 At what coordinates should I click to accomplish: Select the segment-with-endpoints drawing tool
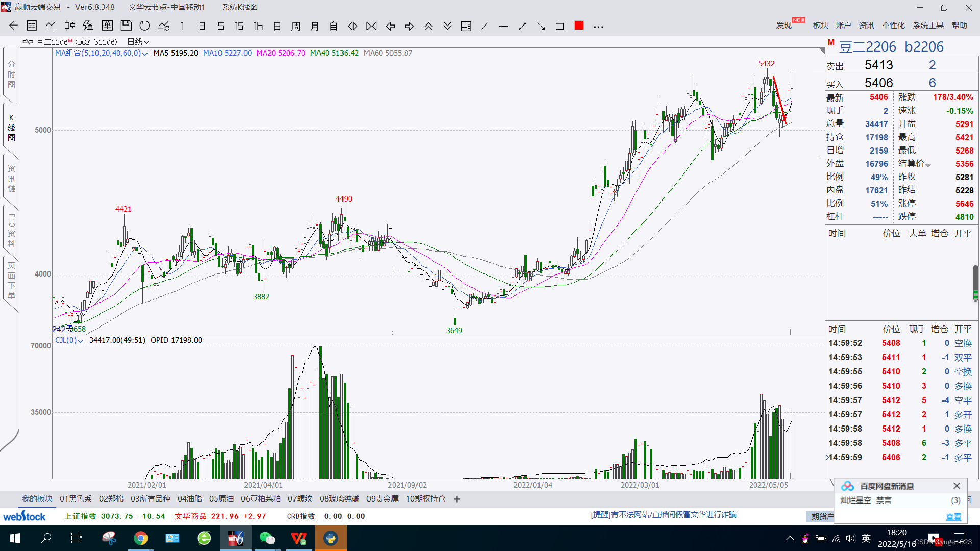coord(522,26)
